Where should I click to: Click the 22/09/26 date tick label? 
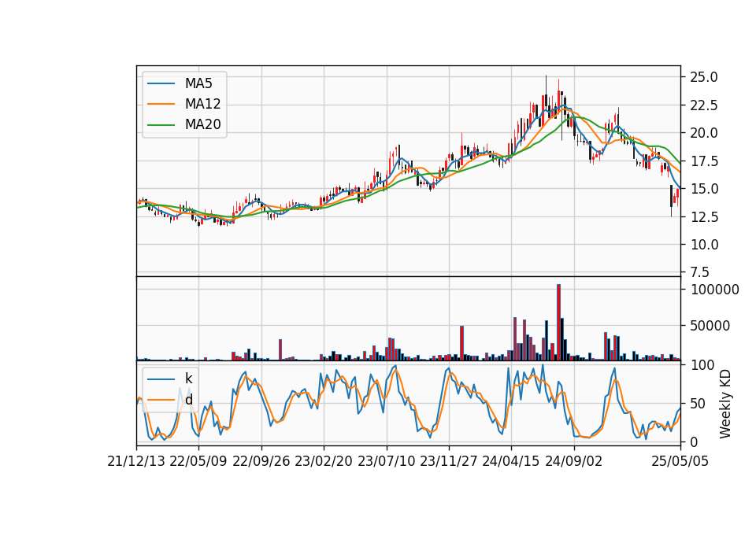[261, 462]
